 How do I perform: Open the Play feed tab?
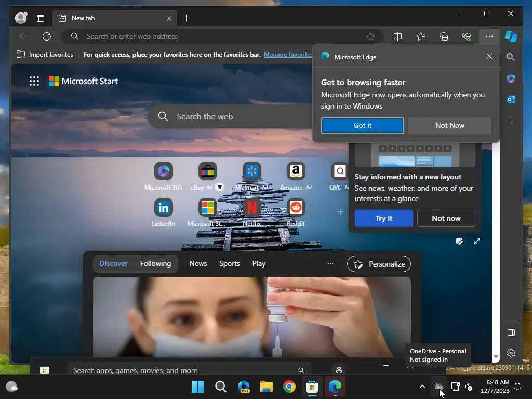tap(259, 263)
